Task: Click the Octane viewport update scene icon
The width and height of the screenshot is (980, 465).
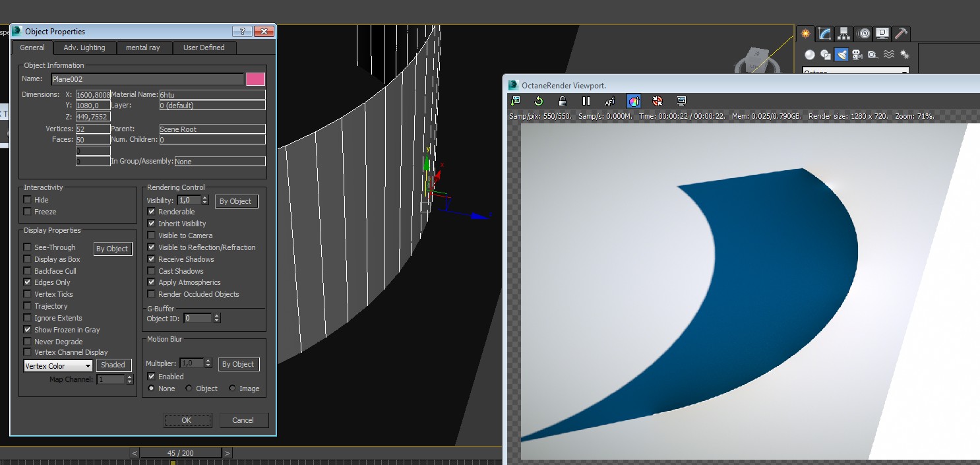Action: point(516,101)
